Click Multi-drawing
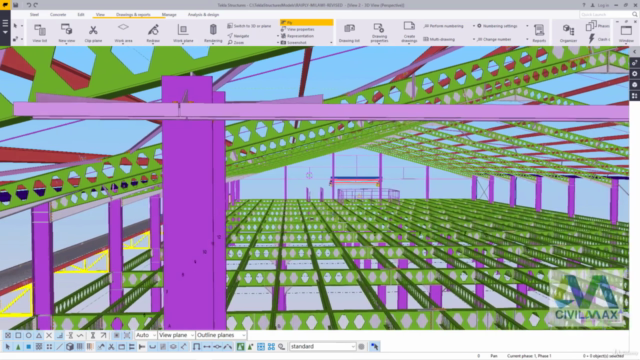The height and width of the screenshot is (360, 640). coord(439,39)
